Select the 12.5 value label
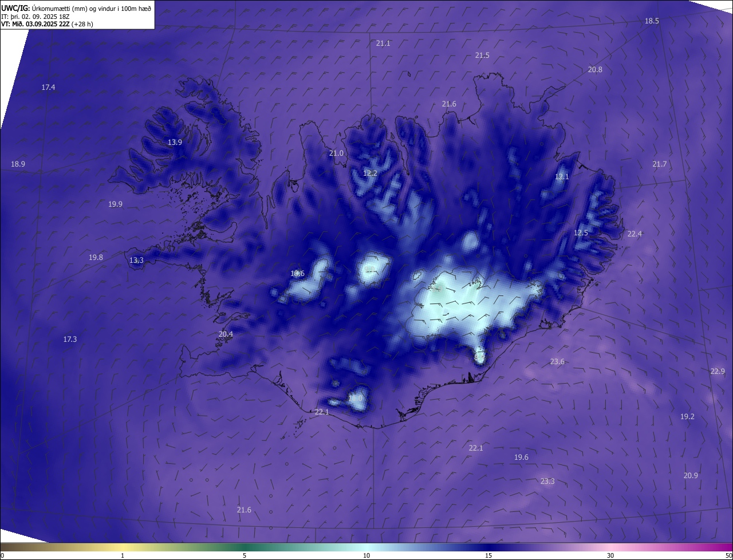733x560 pixels. pyautogui.click(x=581, y=232)
